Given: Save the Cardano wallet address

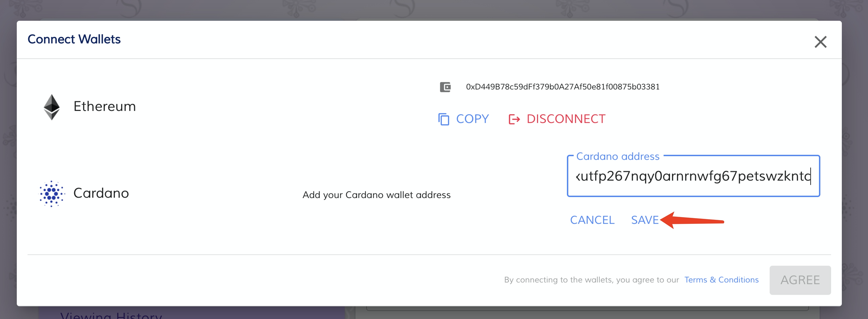Looking at the screenshot, I should pos(644,220).
